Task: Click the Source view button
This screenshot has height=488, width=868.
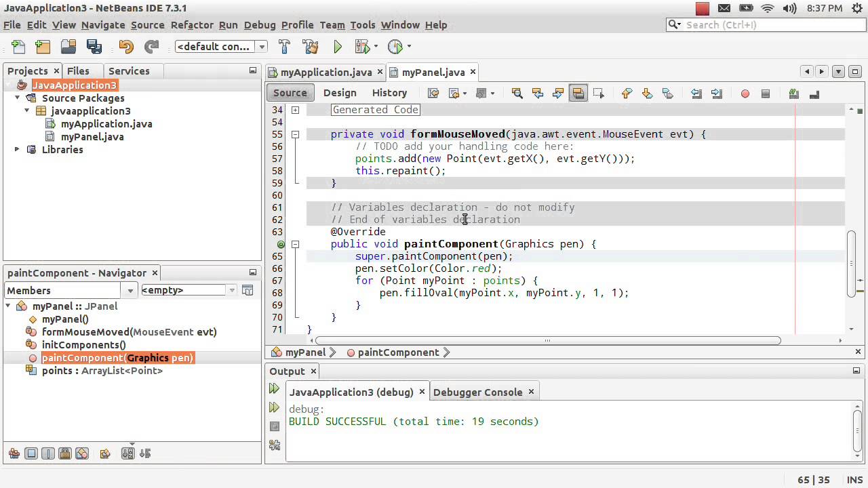Action: tap(290, 93)
